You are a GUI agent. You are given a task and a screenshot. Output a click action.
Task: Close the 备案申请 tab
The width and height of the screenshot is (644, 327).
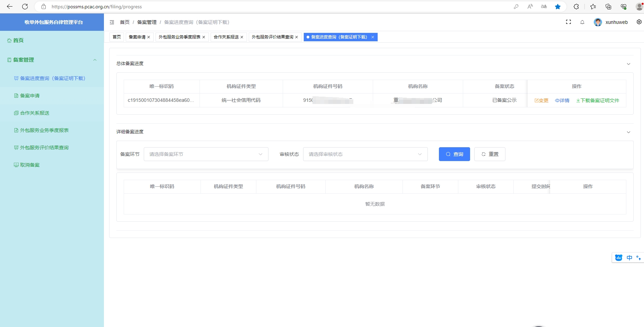click(149, 37)
